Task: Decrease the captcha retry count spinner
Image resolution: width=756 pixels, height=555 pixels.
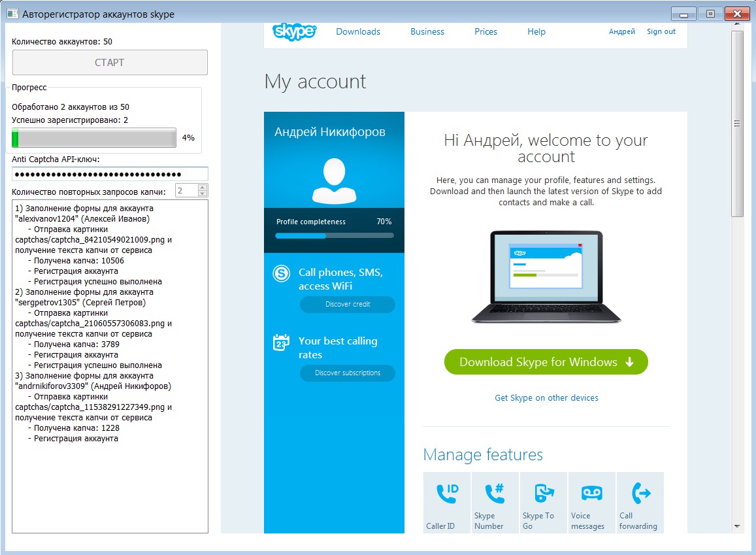Action: tap(203, 193)
